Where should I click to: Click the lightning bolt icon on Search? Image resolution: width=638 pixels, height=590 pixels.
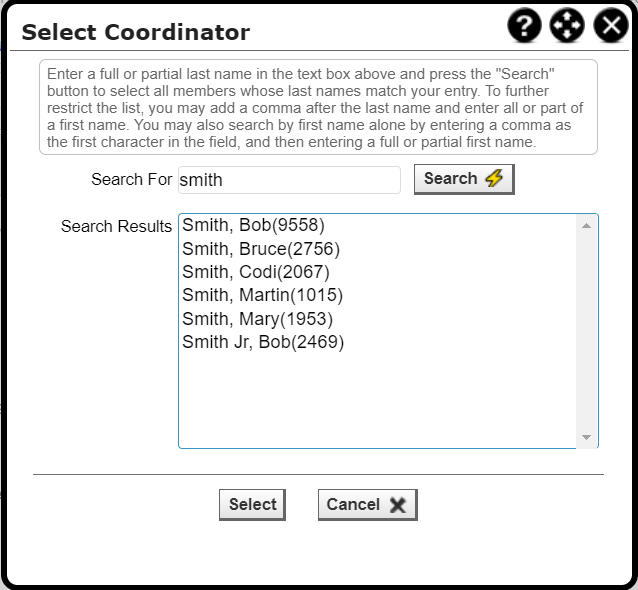click(494, 178)
